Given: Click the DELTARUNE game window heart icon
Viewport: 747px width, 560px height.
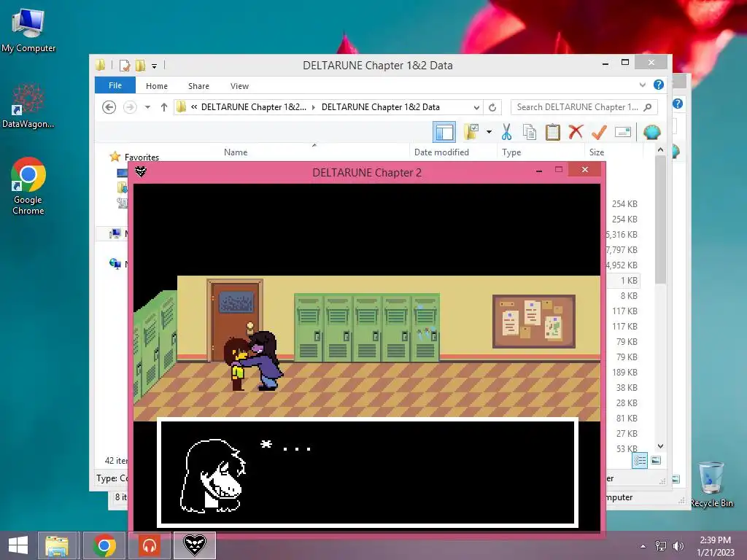Looking at the screenshot, I should pos(141,171).
